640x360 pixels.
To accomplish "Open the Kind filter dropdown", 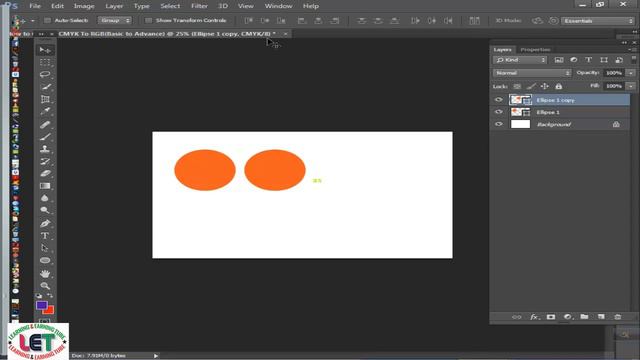I will 520,60.
